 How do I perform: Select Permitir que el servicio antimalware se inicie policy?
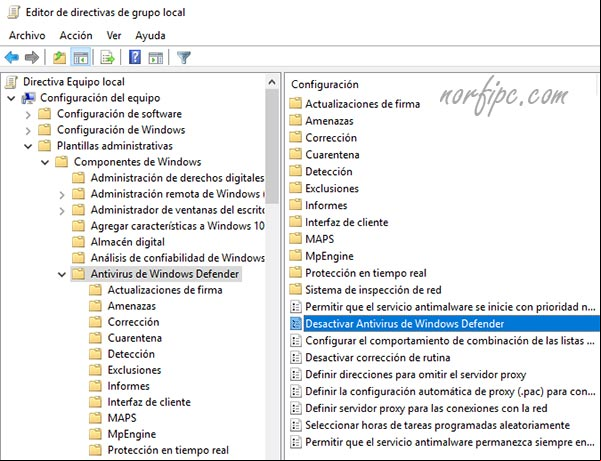pos(450,307)
